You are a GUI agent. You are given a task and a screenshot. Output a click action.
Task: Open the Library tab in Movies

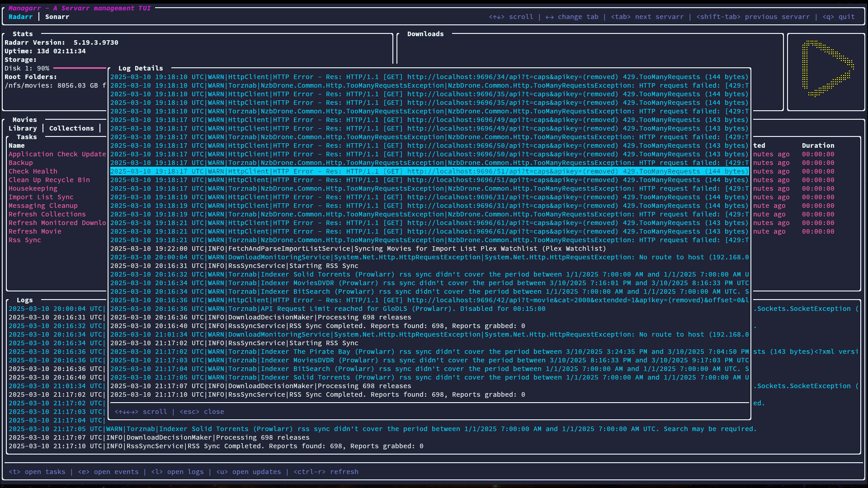tap(23, 128)
